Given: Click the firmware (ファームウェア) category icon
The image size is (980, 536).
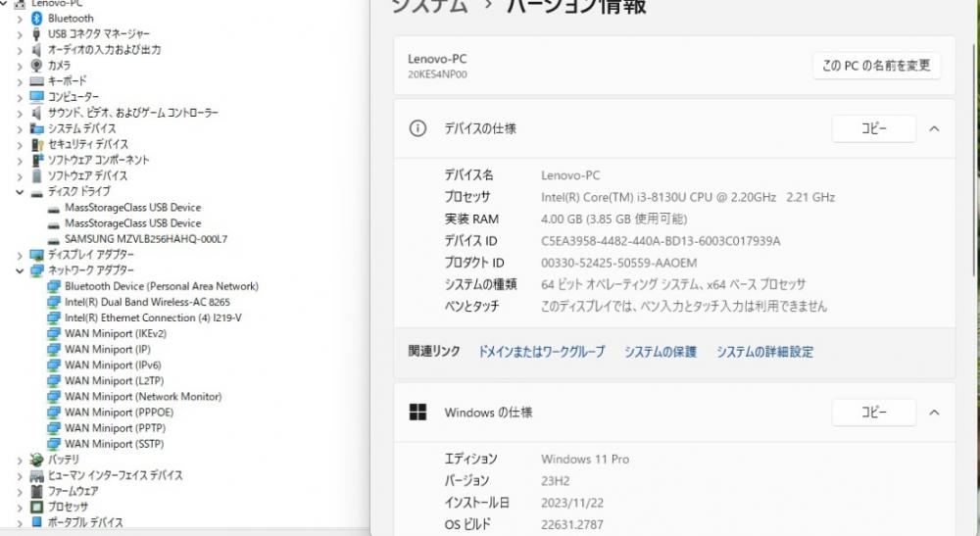Looking at the screenshot, I should coord(37,491).
